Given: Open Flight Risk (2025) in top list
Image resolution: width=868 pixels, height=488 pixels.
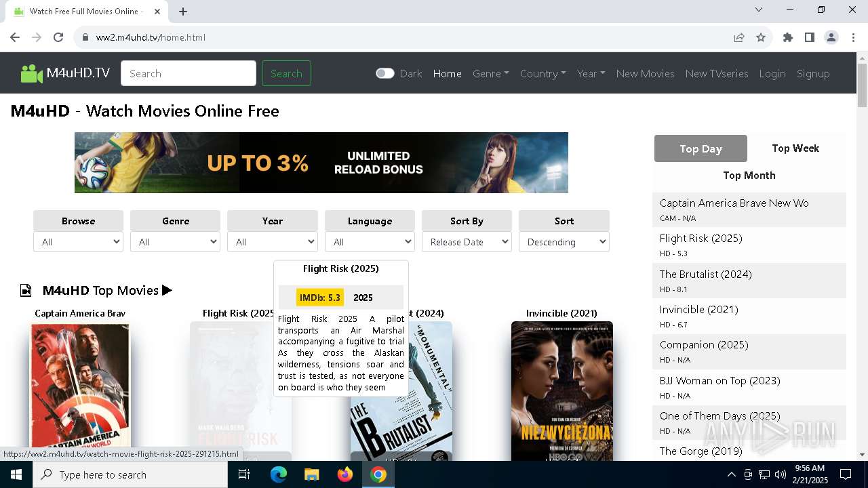Looking at the screenshot, I should [x=701, y=238].
